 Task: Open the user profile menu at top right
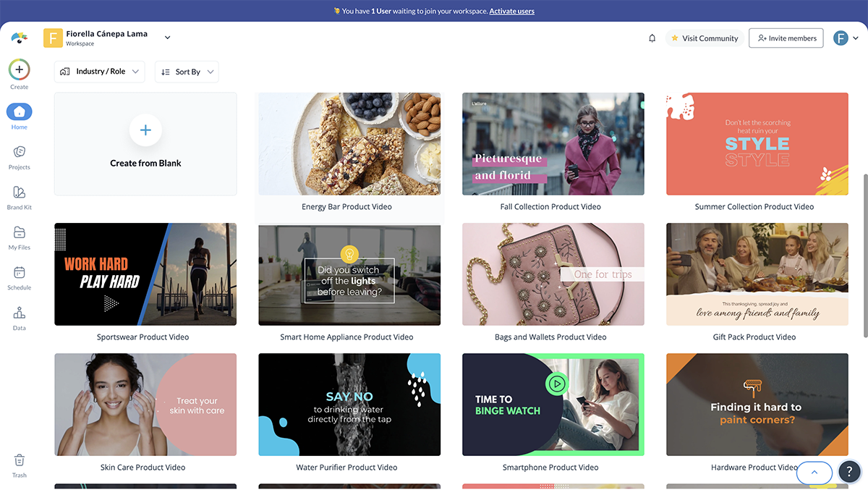point(846,38)
